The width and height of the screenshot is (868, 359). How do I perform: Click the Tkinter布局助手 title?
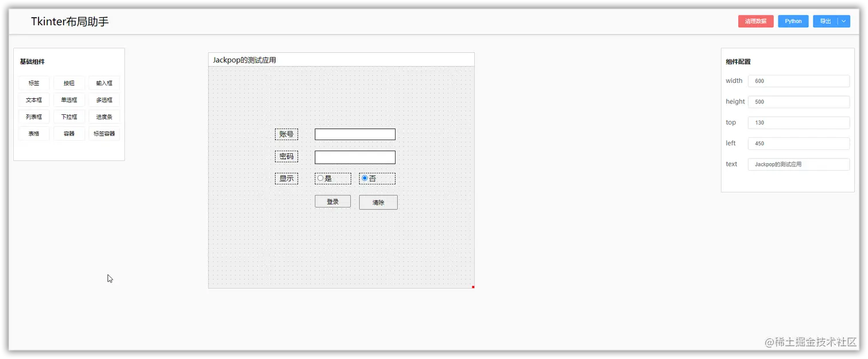[x=70, y=22]
